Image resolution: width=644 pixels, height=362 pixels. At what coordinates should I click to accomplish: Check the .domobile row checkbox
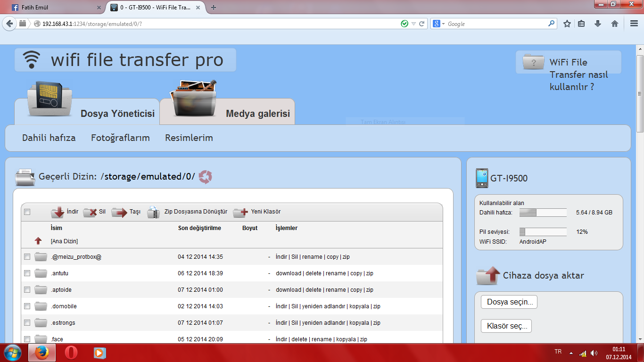coord(27,306)
